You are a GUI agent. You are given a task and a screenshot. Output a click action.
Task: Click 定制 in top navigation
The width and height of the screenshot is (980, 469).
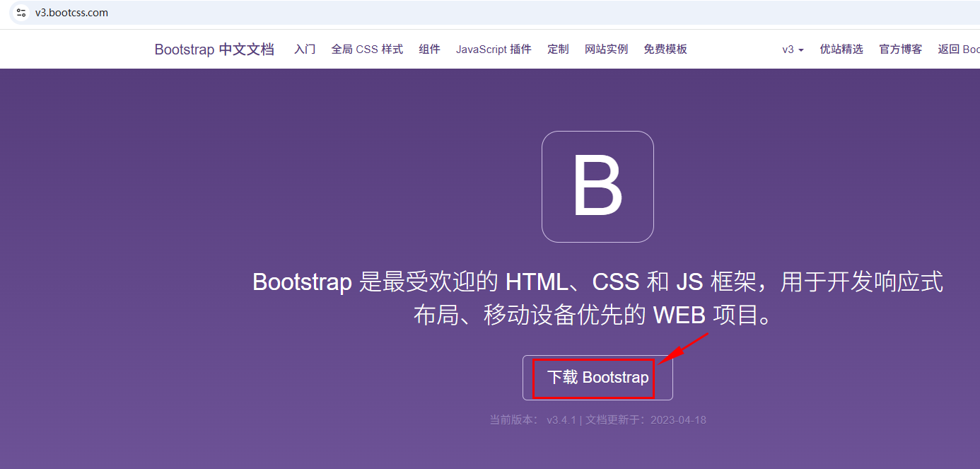click(x=558, y=50)
